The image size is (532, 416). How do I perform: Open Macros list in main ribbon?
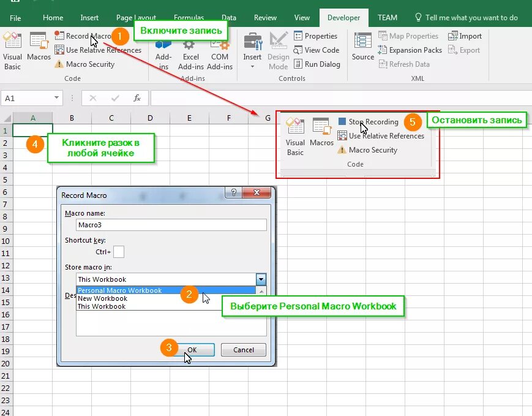coord(39,47)
